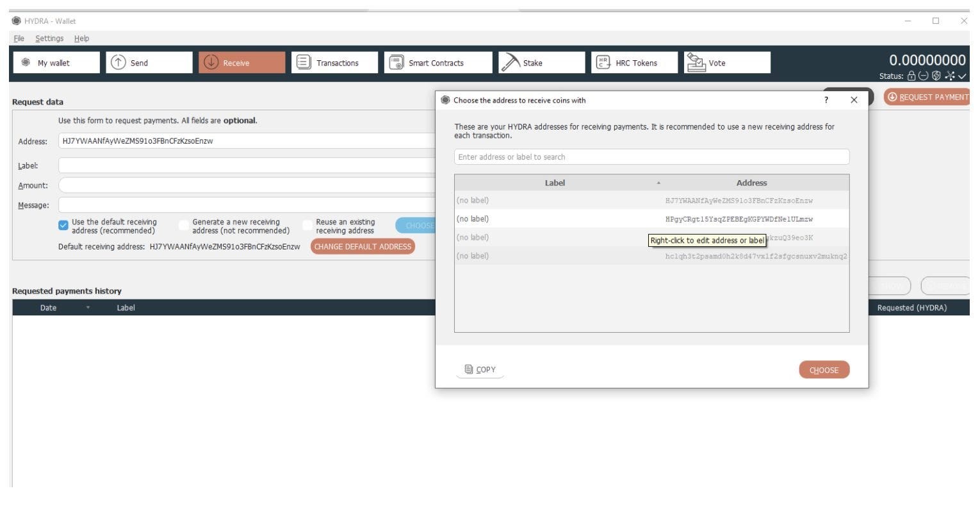Click the history Label column header
980x527 pixels.
[x=126, y=308]
